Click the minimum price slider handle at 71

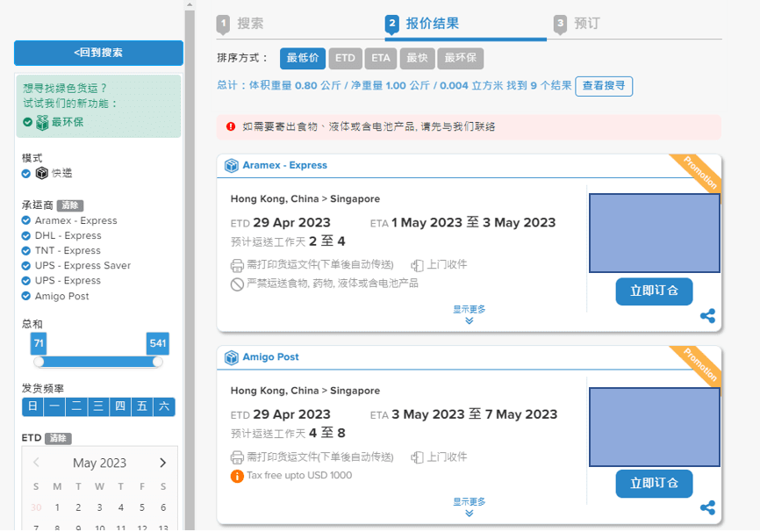click(x=39, y=362)
